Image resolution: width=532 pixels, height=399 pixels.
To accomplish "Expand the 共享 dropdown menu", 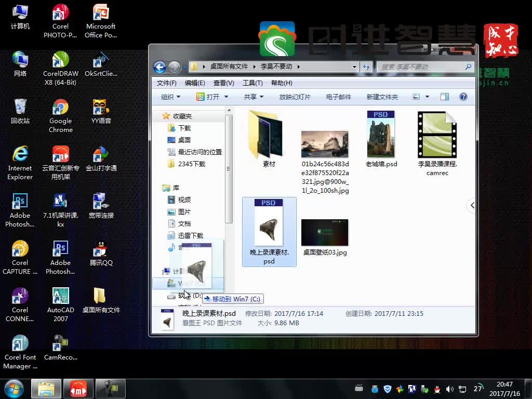I will [254, 97].
